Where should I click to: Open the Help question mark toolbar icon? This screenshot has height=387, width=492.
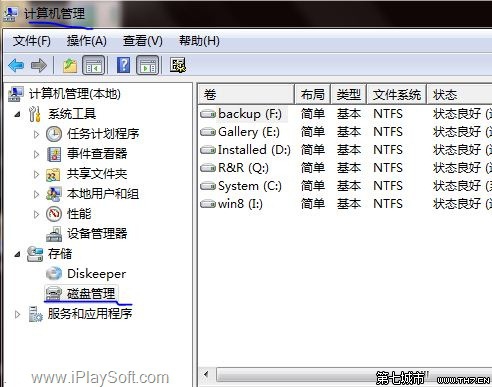123,65
